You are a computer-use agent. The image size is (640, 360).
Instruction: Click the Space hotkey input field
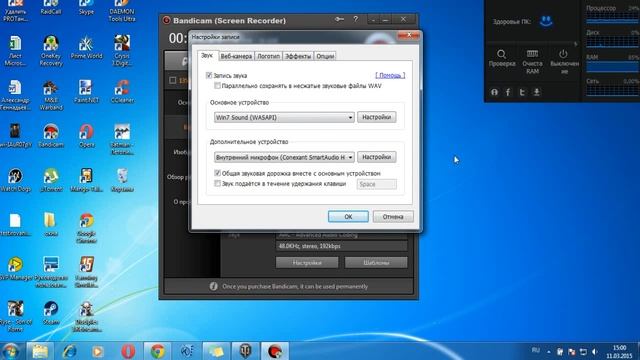[376, 184]
